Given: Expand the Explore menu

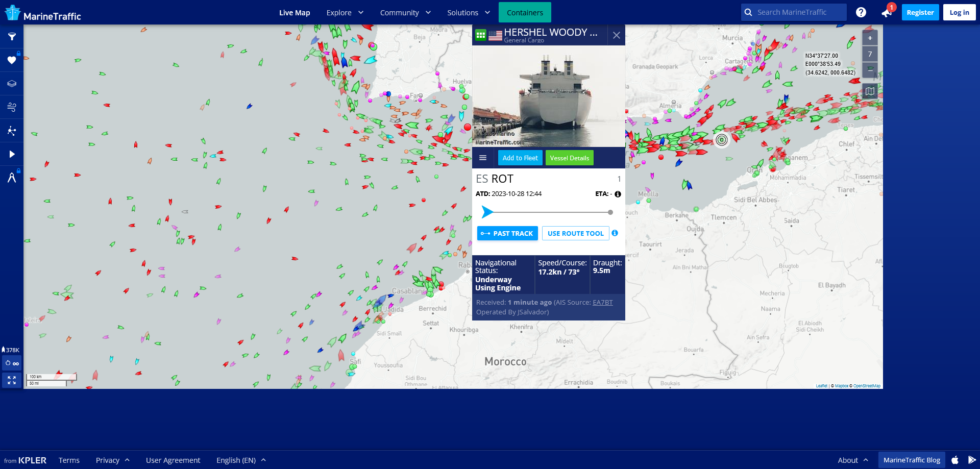Looking at the screenshot, I should coord(345,12).
